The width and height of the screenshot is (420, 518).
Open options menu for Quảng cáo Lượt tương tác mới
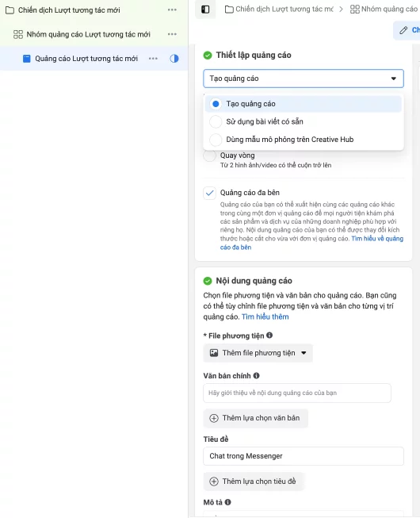[153, 59]
